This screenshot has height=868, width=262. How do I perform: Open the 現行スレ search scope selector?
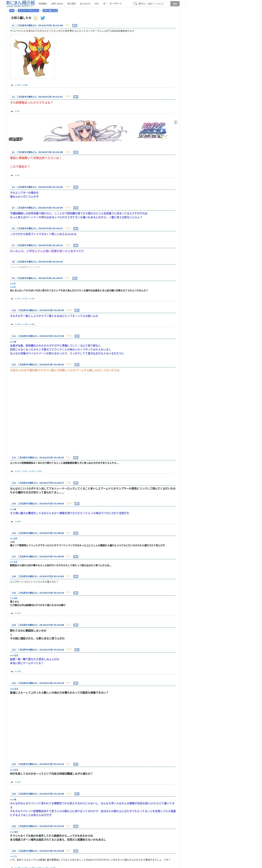(x=142, y=4)
